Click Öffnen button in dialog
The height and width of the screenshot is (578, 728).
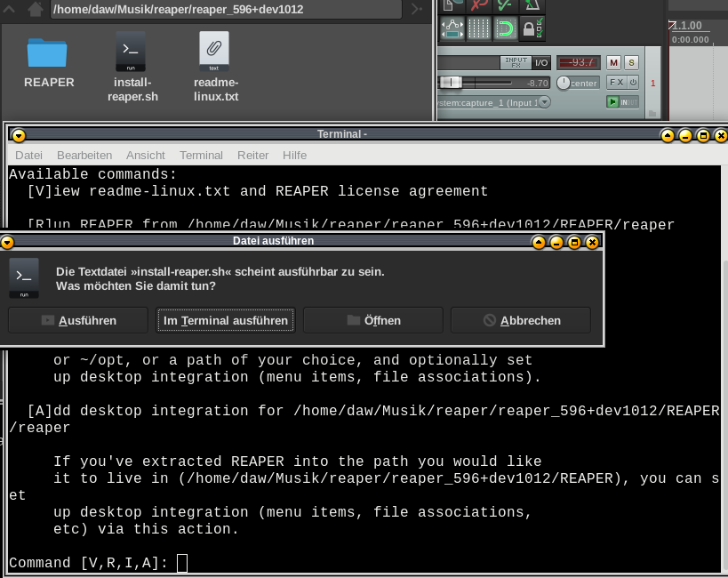(x=373, y=320)
